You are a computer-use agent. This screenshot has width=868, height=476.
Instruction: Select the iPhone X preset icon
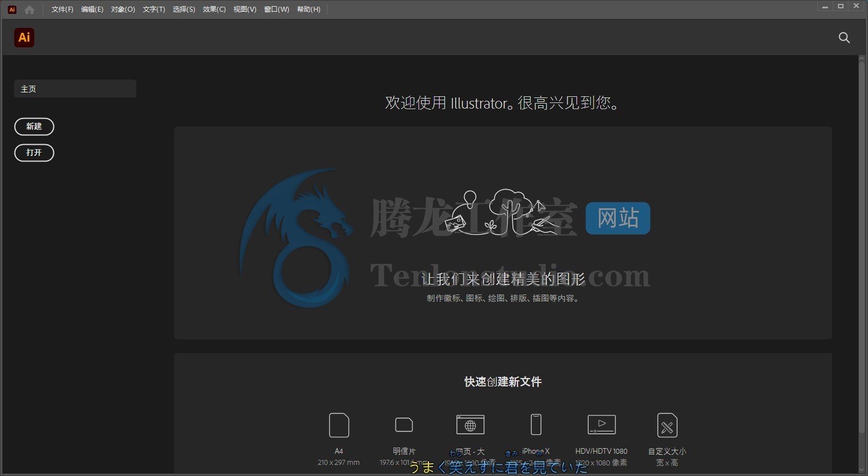pyautogui.click(x=536, y=425)
